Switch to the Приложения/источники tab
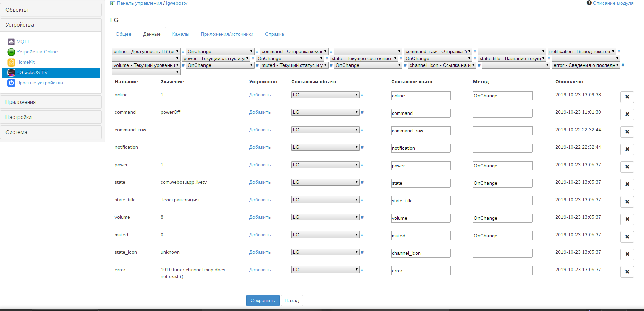The image size is (644, 311). click(227, 34)
